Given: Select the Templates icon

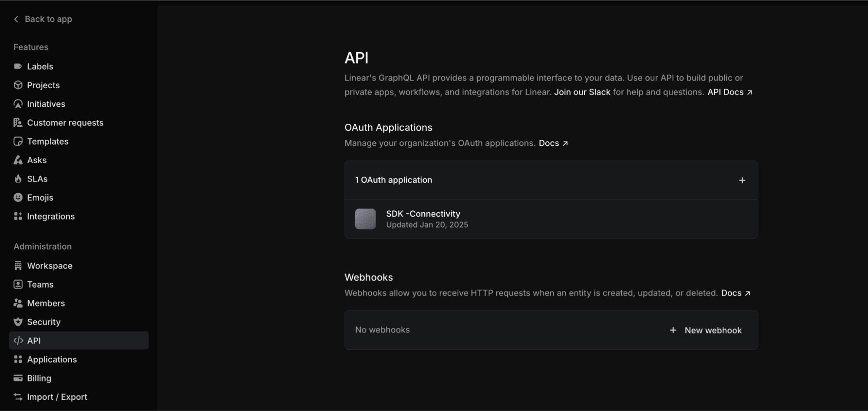Looking at the screenshot, I should point(18,141).
